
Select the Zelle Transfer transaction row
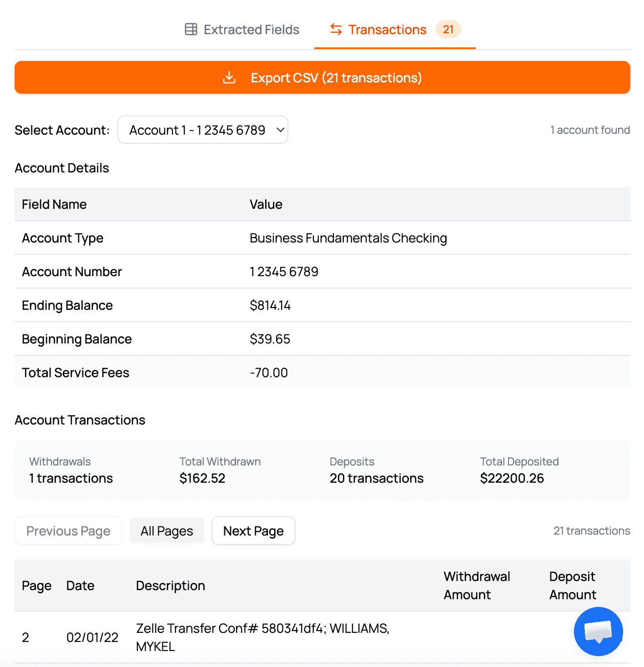[263, 637]
